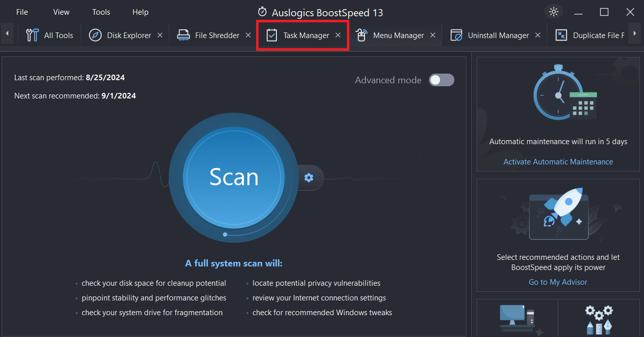Viewport: 644px width, 337px height.
Task: Close the Disk Explorer tab
Action: (x=160, y=35)
